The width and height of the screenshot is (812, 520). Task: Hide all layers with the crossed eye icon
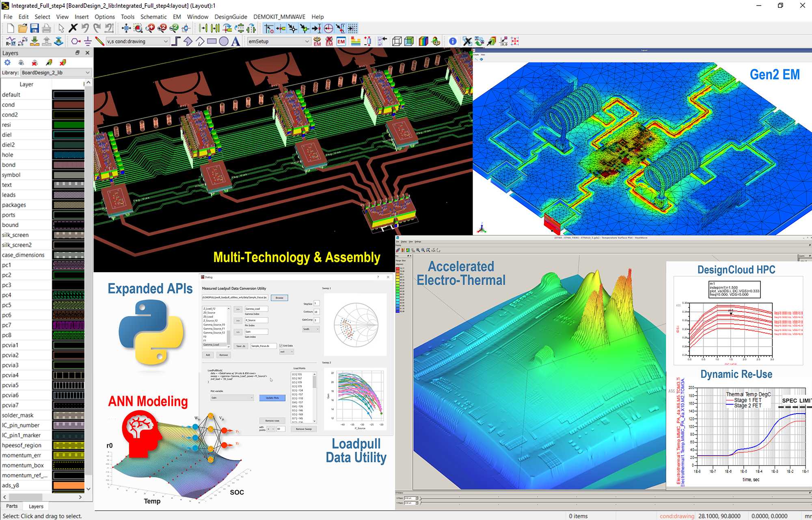pos(35,63)
